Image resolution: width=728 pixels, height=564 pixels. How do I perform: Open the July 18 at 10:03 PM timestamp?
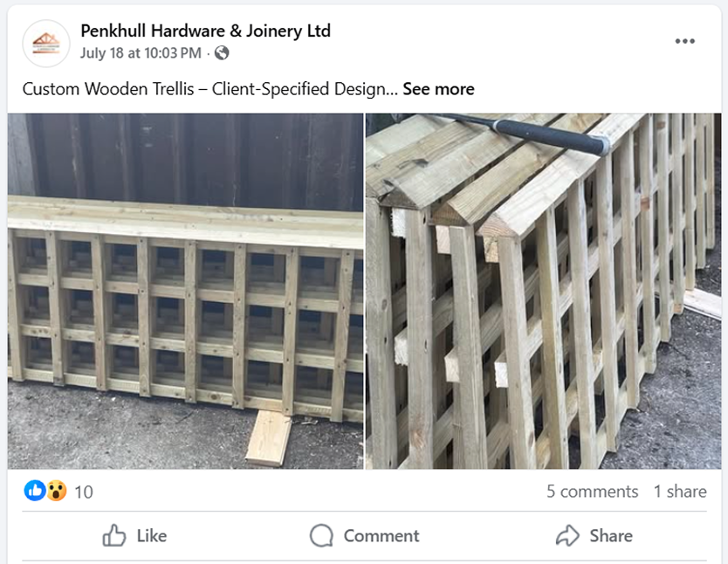click(x=141, y=53)
